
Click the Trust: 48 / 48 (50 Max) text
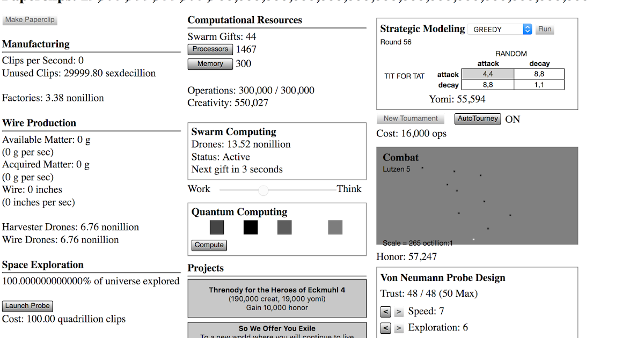coord(429,294)
